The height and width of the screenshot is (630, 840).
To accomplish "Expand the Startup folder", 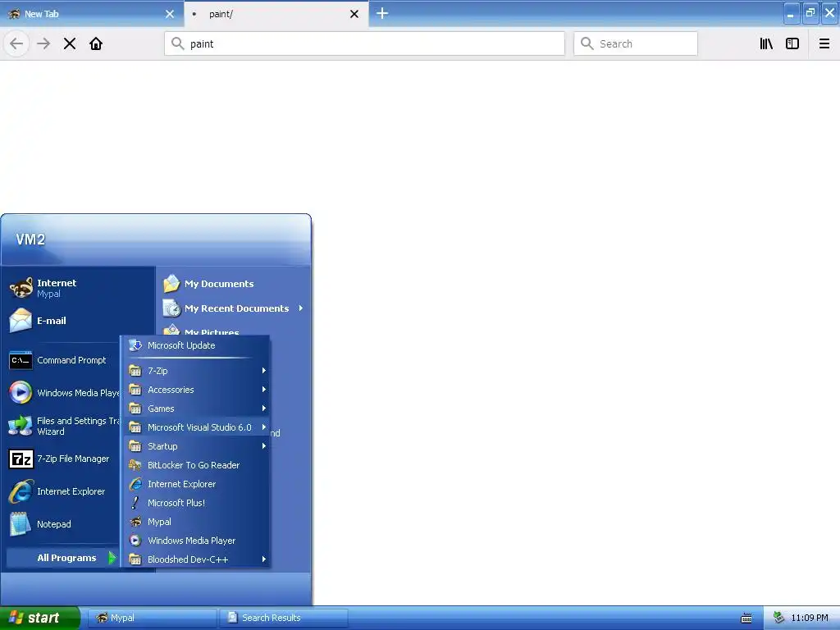I will point(195,446).
